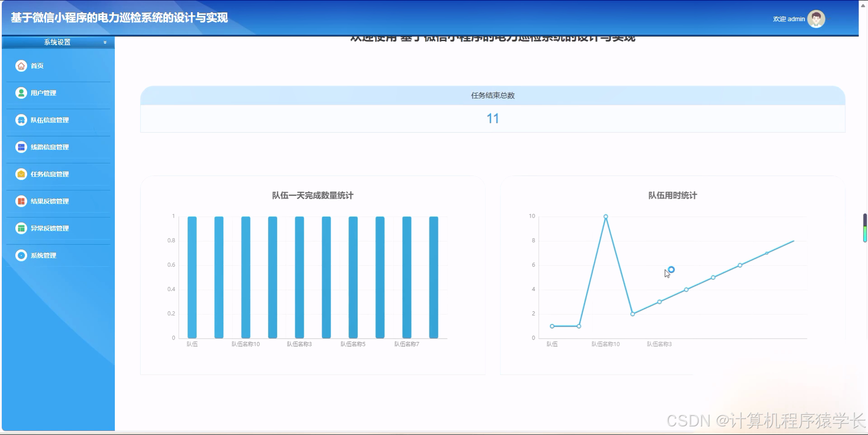Click the 队伍名称10 label under line chart
This screenshot has height=435, width=868.
pyautogui.click(x=606, y=344)
